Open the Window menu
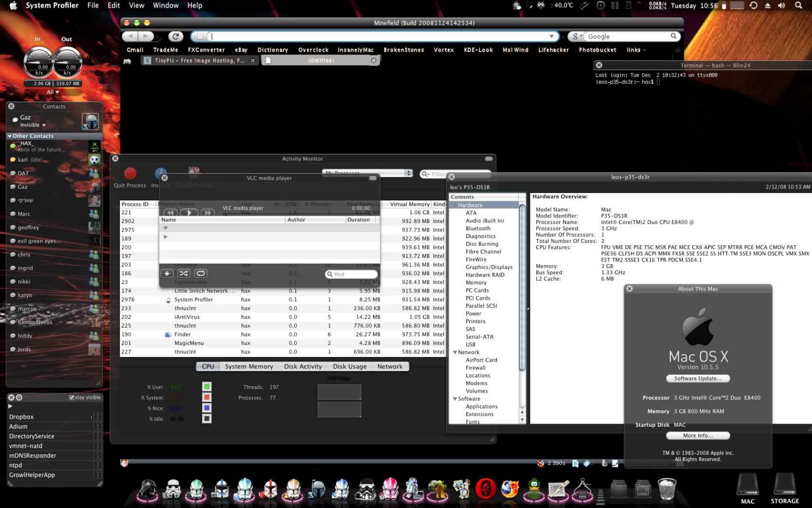Screen dimensions: 812x508 pos(165,6)
